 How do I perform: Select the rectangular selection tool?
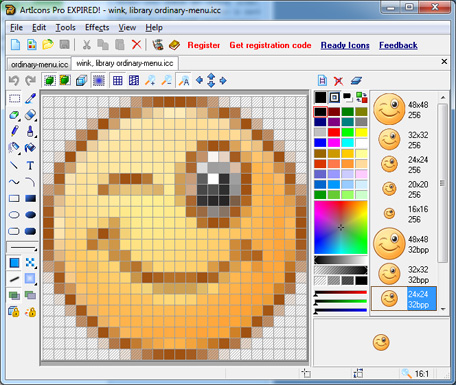coord(14,98)
